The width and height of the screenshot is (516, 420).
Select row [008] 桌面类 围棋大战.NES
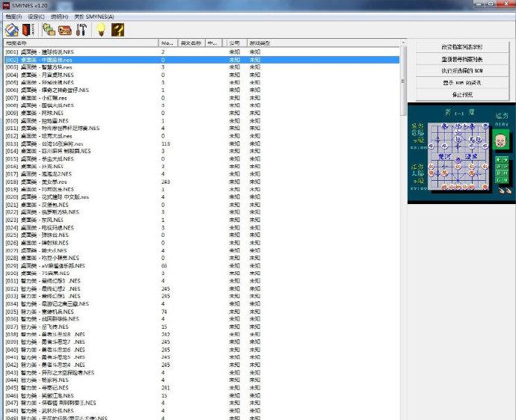click(x=202, y=105)
